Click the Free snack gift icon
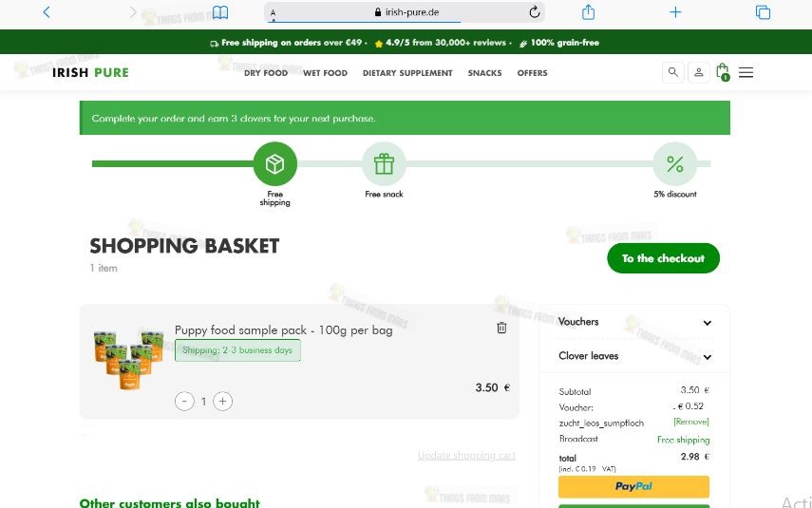Viewport: 812px width, 508px height. (384, 163)
